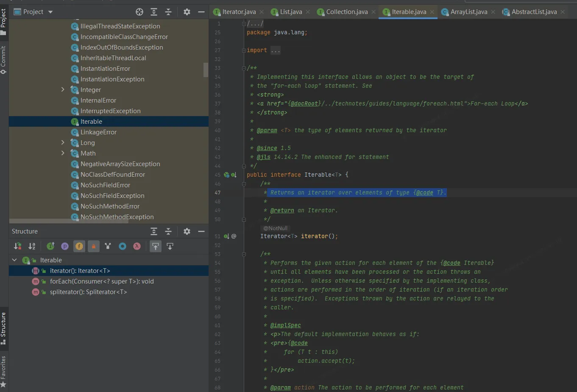Screen dimensions: 577x392
Task: Select InterruptedException in Project tree
Action: (x=110, y=111)
